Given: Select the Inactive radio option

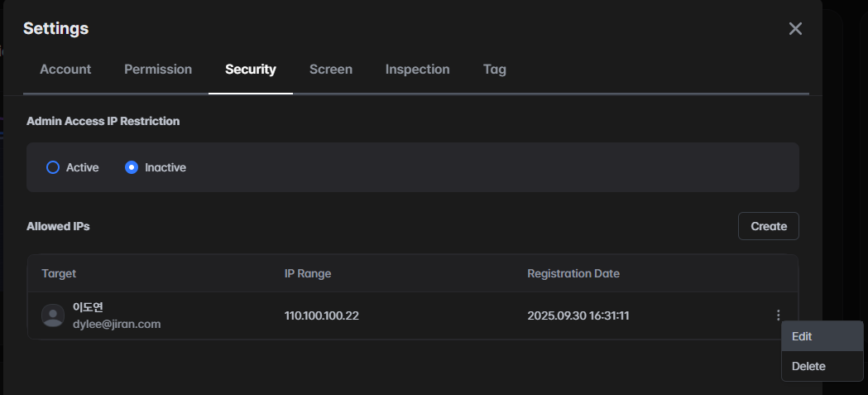Looking at the screenshot, I should coord(132,167).
